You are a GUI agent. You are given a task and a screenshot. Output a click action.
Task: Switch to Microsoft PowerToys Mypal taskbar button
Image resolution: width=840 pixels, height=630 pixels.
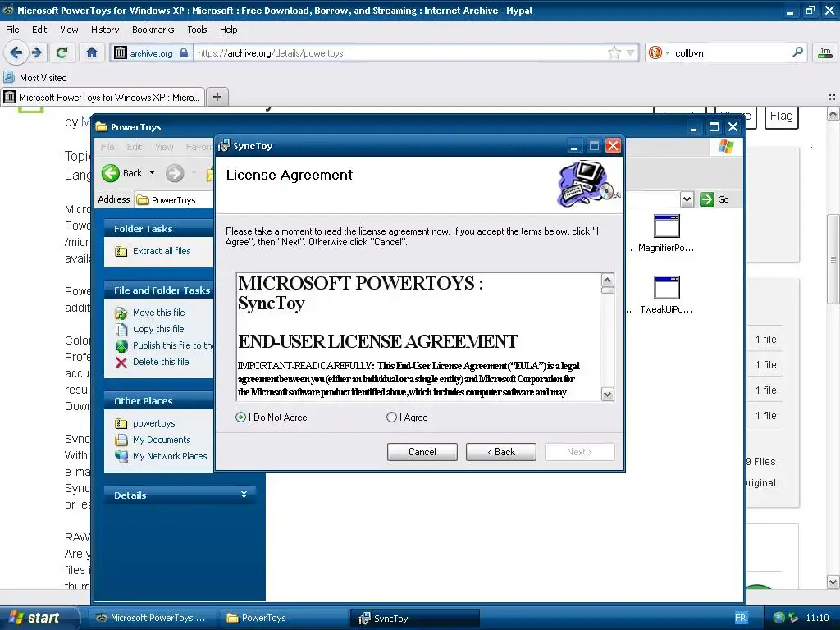pyautogui.click(x=152, y=618)
